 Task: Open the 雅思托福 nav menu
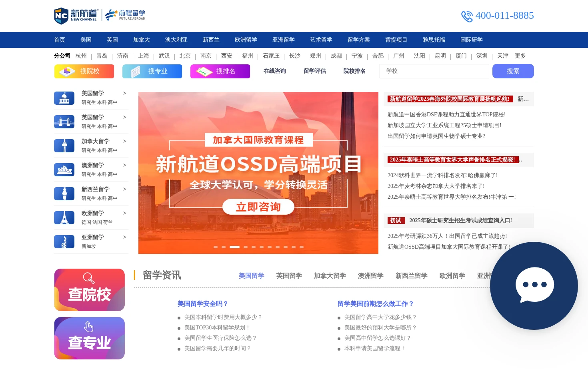pyautogui.click(x=434, y=40)
